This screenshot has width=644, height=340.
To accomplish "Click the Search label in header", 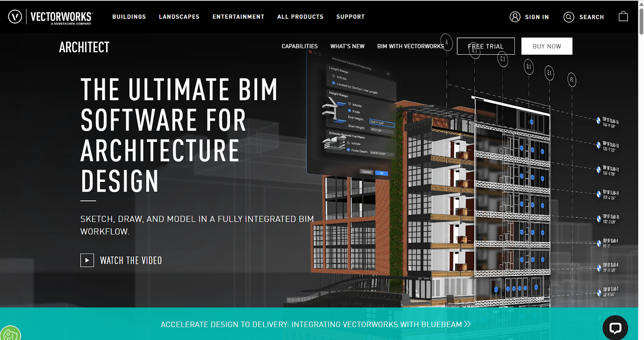I will (x=591, y=17).
